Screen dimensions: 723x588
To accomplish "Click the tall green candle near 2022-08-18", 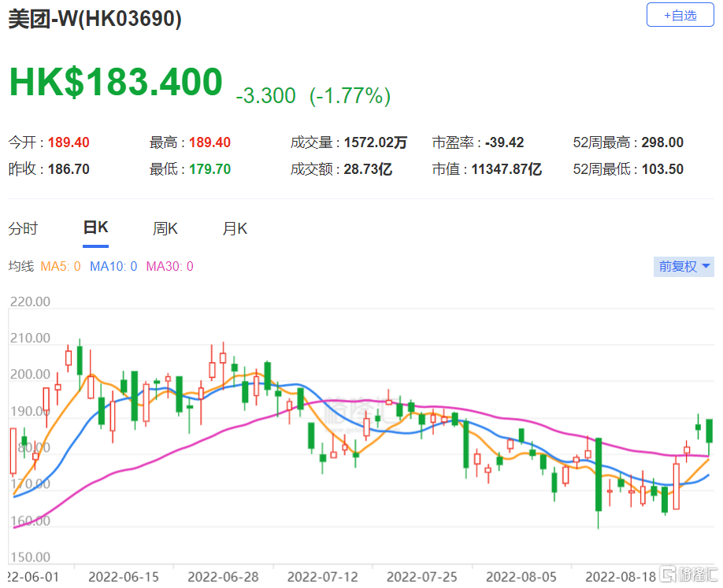I will 599,475.
